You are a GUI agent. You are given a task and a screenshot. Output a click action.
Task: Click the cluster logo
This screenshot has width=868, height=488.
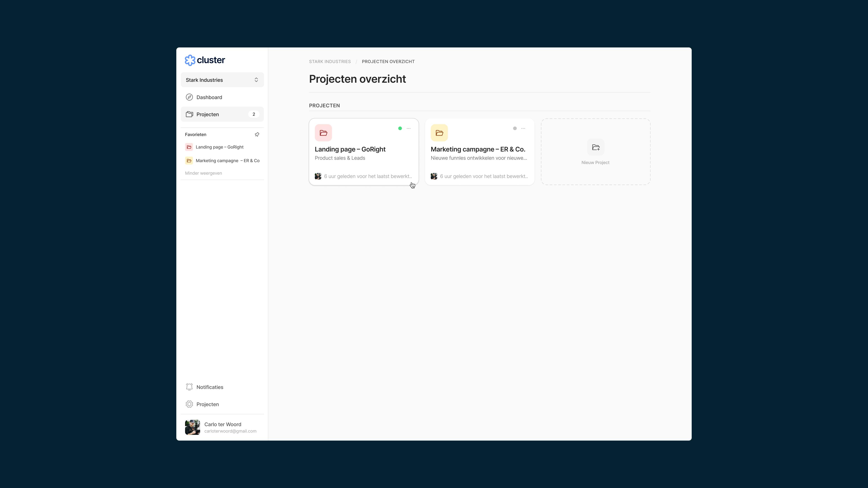pos(205,60)
